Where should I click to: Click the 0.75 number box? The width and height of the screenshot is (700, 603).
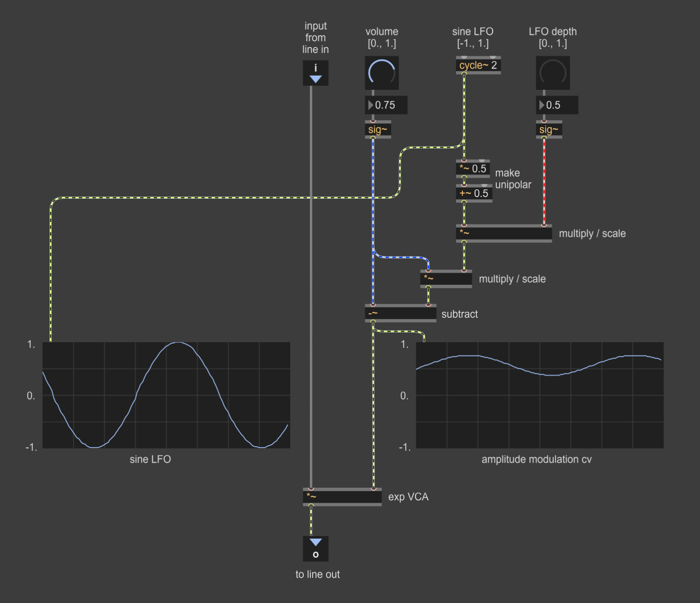[389, 105]
